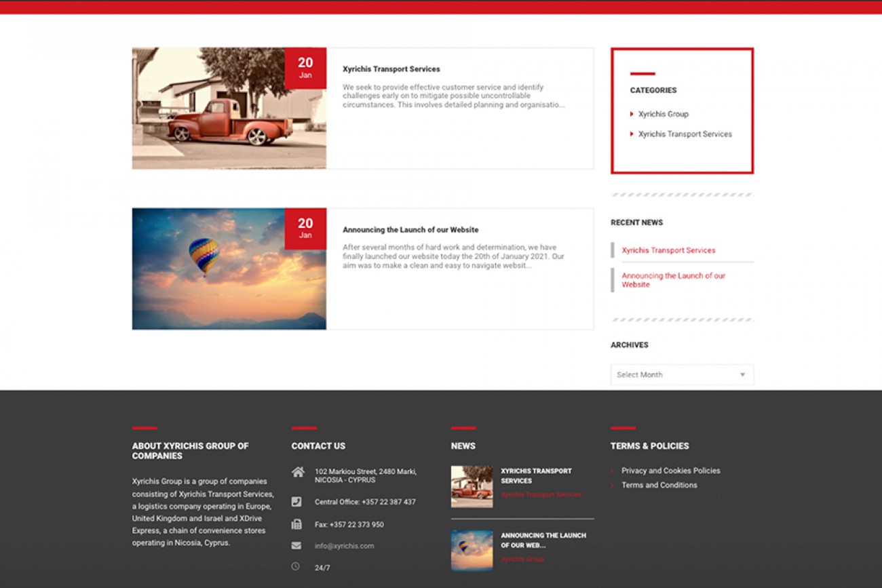Click the envelope email icon in footer
882x588 pixels.
click(x=296, y=546)
